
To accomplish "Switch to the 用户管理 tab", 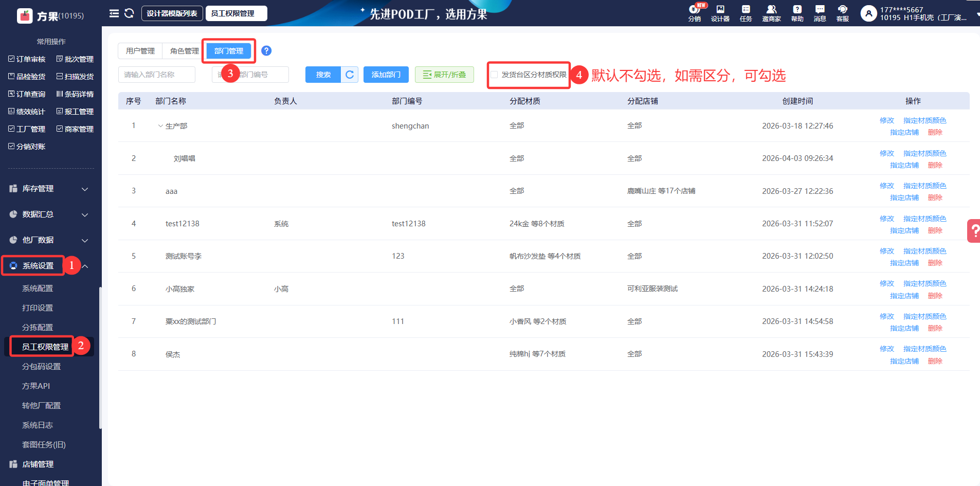I will [x=140, y=51].
